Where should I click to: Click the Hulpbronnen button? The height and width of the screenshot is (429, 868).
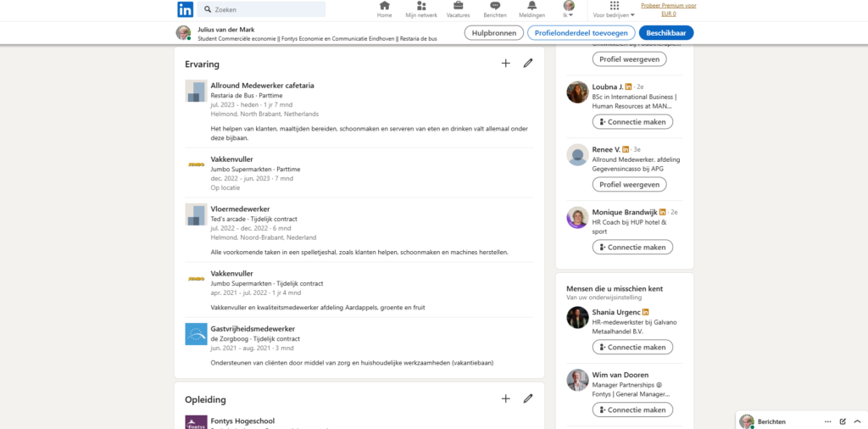coord(494,33)
